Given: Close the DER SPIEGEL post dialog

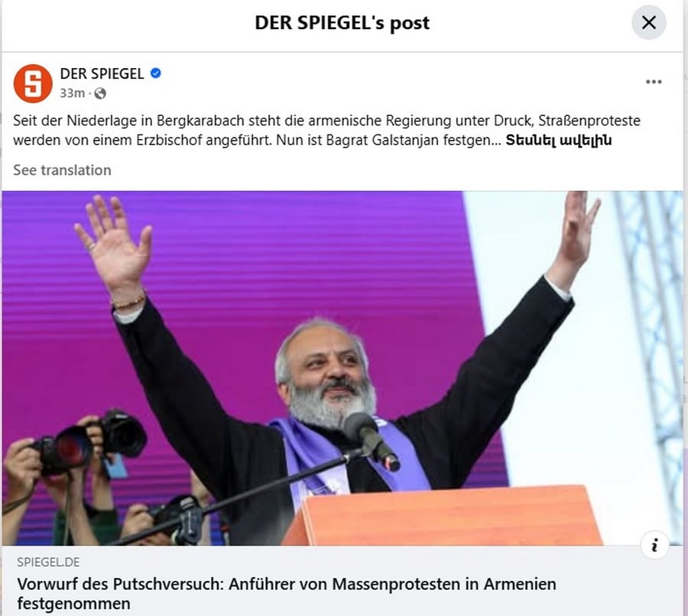Looking at the screenshot, I should coord(648,22).
